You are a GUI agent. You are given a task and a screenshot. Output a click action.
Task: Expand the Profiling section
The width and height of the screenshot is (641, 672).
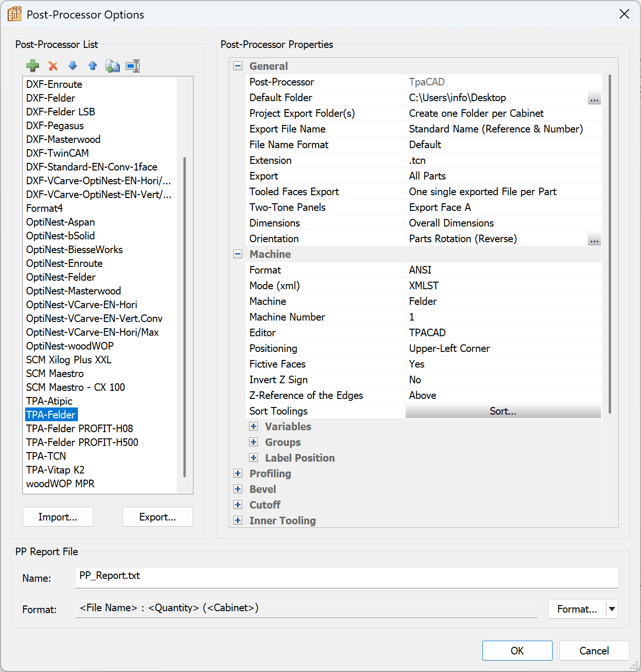click(238, 473)
